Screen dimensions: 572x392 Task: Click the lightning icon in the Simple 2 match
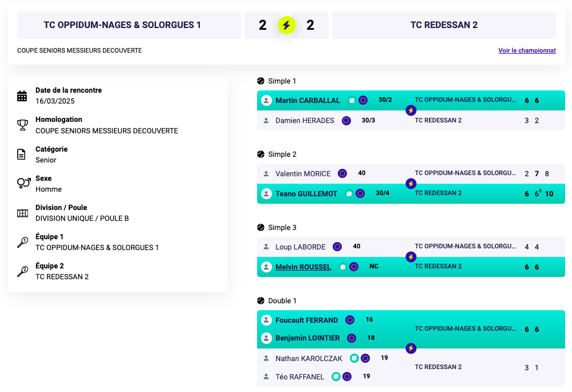[411, 184]
